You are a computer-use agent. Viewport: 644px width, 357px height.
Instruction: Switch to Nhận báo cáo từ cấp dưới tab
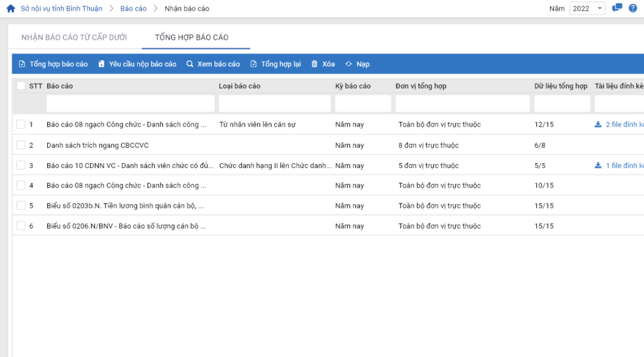[74, 38]
